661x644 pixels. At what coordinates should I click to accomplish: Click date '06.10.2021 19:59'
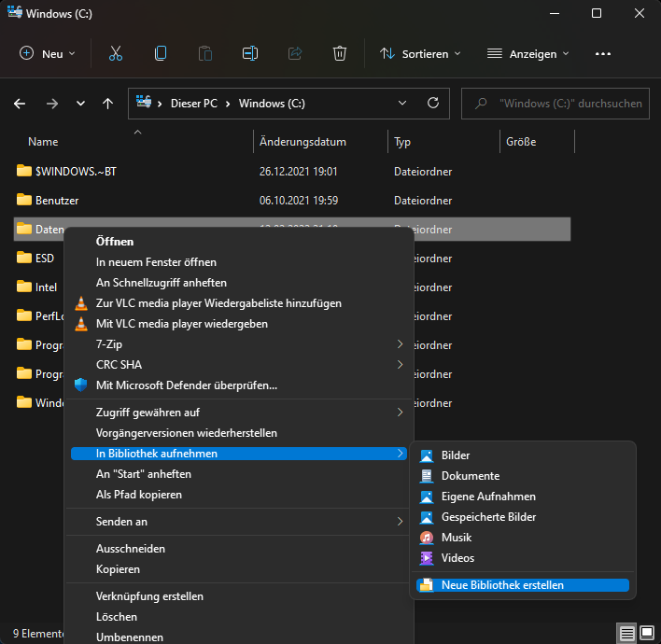click(299, 200)
